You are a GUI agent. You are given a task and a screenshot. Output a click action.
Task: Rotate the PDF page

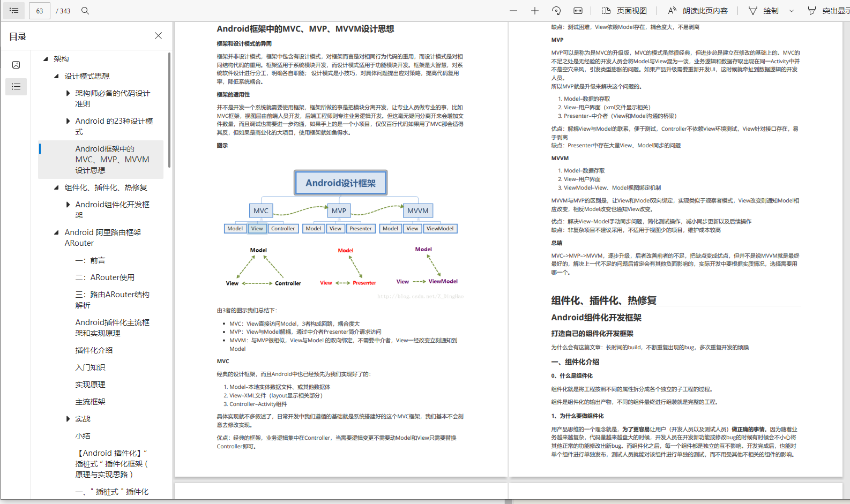coord(556,11)
